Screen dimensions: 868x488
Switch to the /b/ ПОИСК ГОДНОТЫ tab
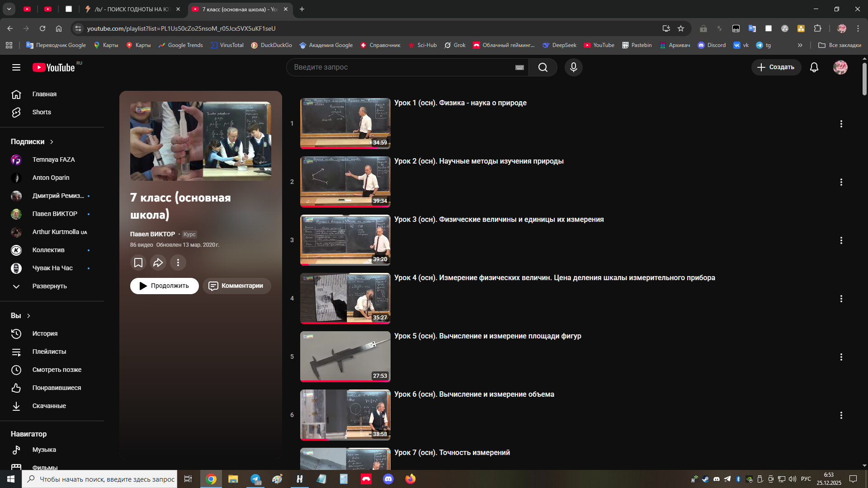pos(132,9)
